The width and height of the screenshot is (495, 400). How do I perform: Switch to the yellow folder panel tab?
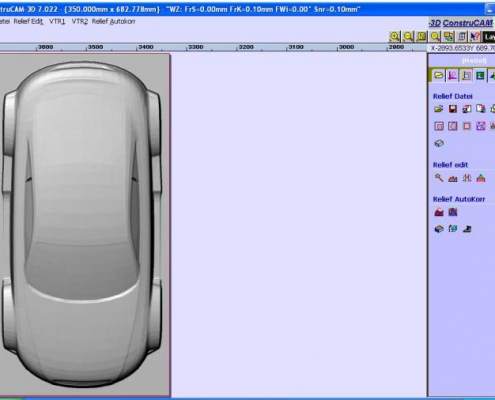click(x=439, y=76)
